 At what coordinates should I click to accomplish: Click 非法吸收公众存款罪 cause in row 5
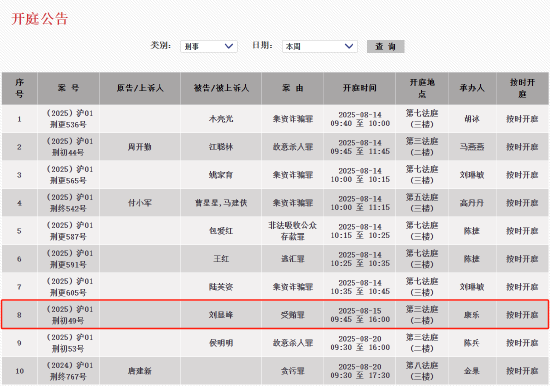pyautogui.click(x=293, y=231)
